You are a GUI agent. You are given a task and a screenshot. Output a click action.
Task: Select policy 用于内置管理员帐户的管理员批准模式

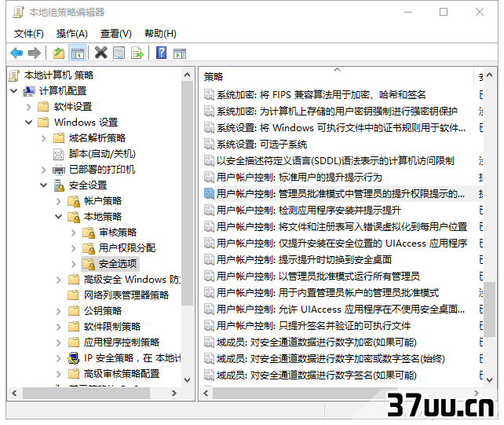point(327,292)
